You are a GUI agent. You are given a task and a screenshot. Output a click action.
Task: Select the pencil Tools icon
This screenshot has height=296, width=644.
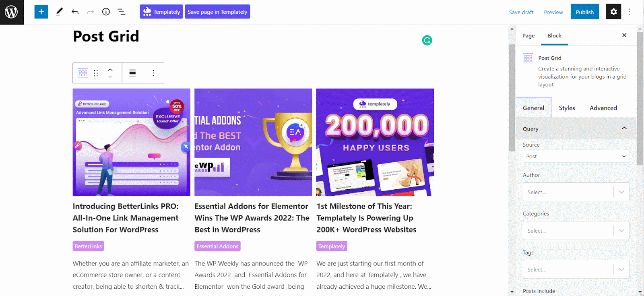pyautogui.click(x=59, y=12)
